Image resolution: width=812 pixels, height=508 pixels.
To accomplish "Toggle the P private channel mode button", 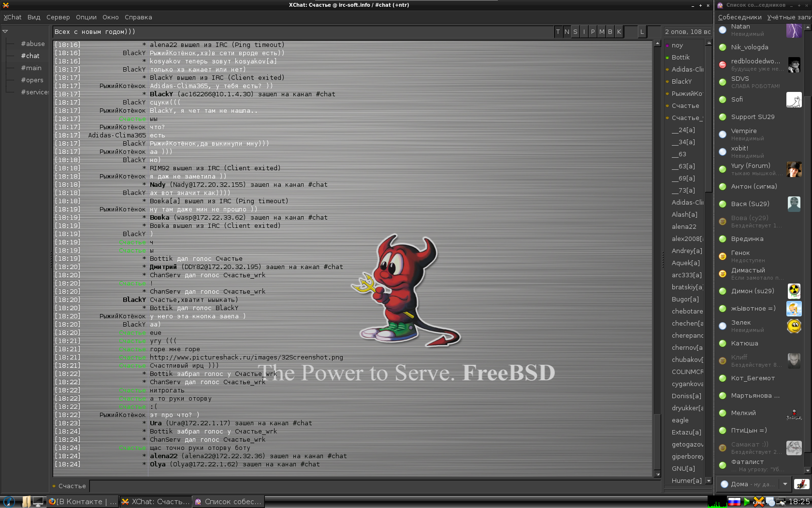I will click(x=593, y=32).
